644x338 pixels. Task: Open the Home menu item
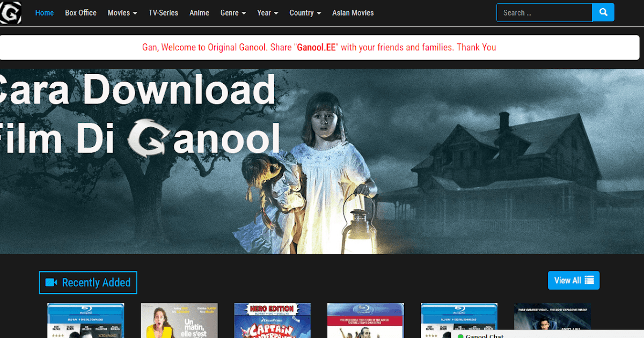click(45, 13)
